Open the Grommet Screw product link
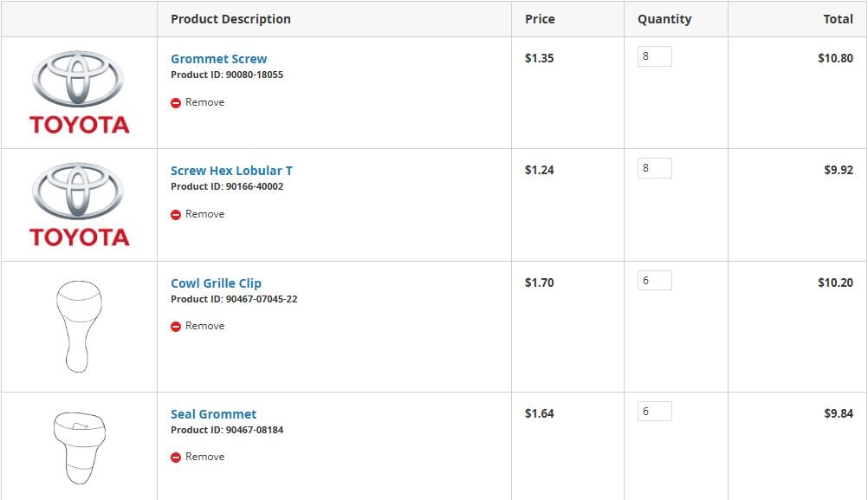This screenshot has height=500, width=868. (218, 59)
